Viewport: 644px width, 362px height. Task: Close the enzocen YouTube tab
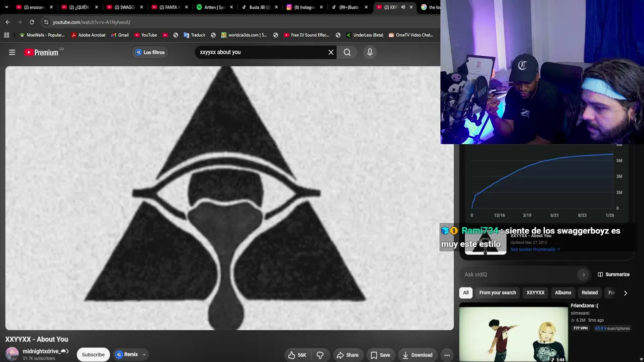[x=51, y=7]
